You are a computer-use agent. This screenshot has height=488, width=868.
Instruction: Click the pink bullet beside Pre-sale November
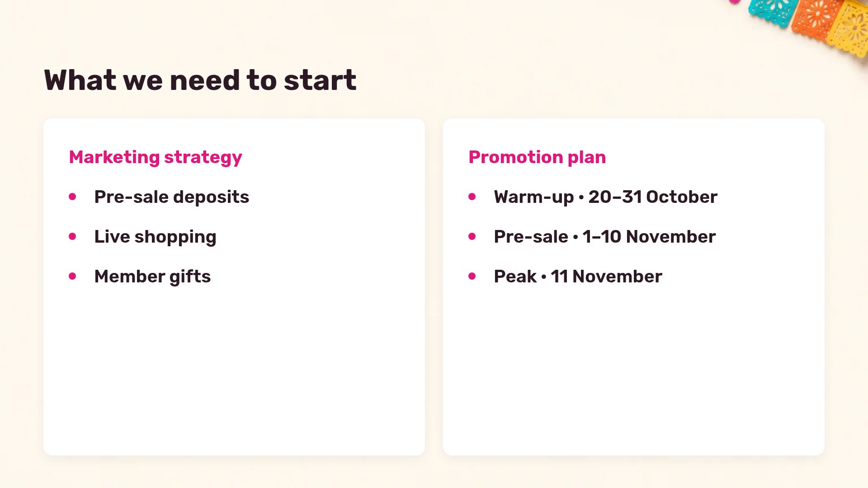472,236
